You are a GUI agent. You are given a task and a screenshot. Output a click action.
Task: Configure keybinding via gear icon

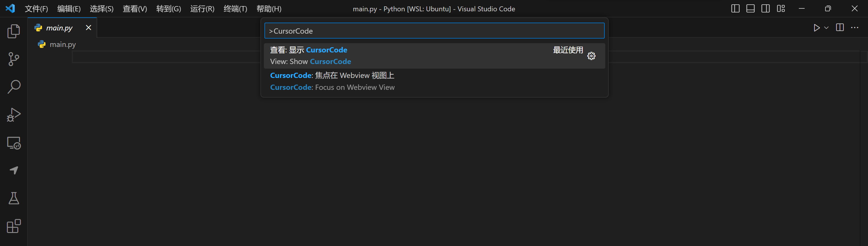(591, 56)
